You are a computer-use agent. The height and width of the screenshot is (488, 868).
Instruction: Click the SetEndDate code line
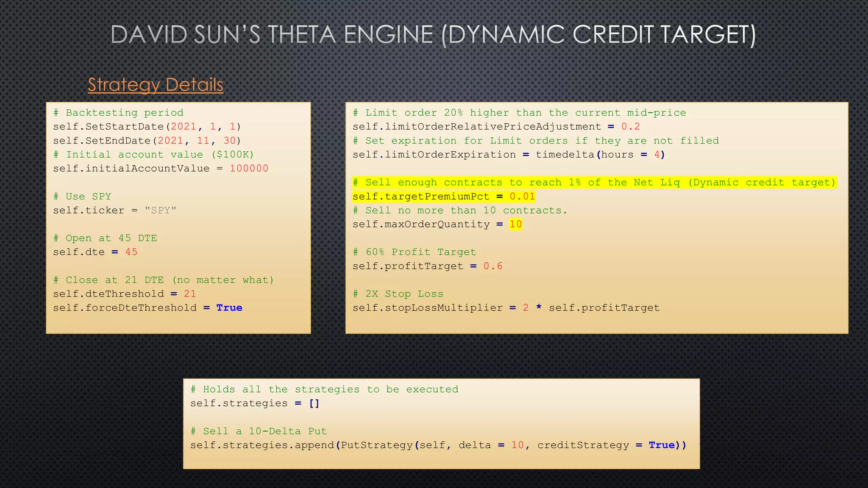(x=147, y=141)
